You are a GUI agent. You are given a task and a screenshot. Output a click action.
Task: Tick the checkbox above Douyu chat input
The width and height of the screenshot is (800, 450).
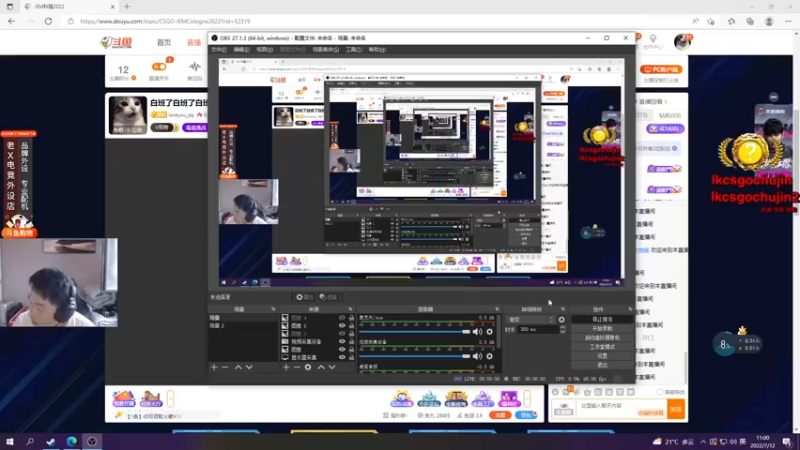660,392
